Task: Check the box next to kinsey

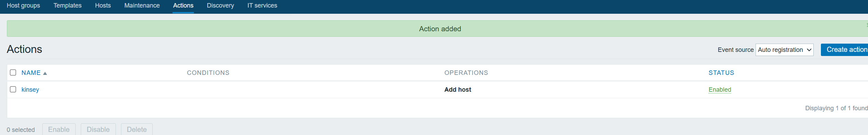Action: click(13, 89)
